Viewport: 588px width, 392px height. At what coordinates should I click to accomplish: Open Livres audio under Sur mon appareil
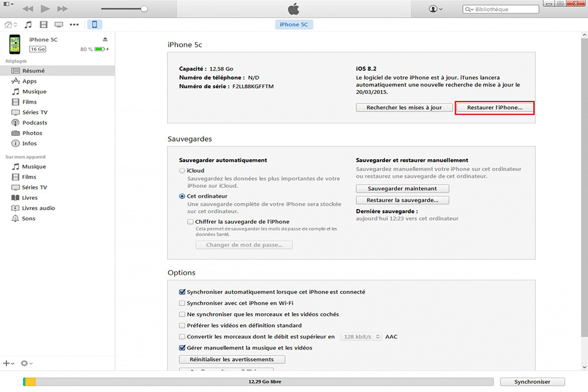click(38, 208)
